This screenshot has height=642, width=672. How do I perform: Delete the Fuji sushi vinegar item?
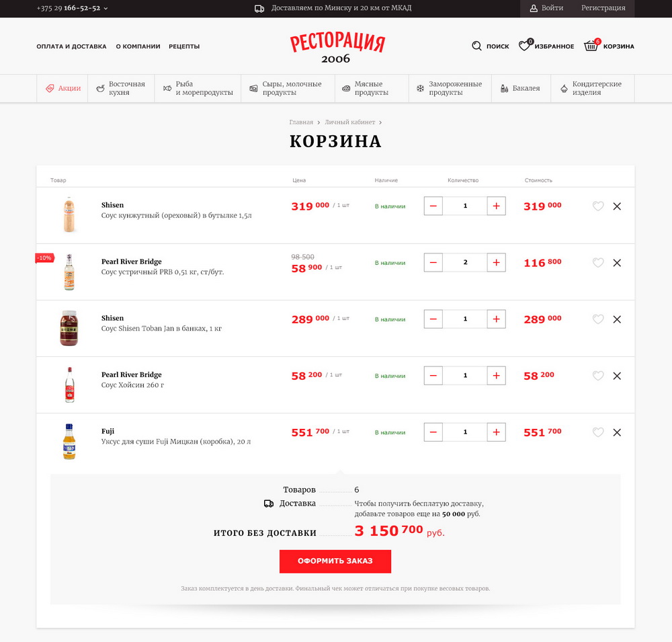(x=617, y=432)
